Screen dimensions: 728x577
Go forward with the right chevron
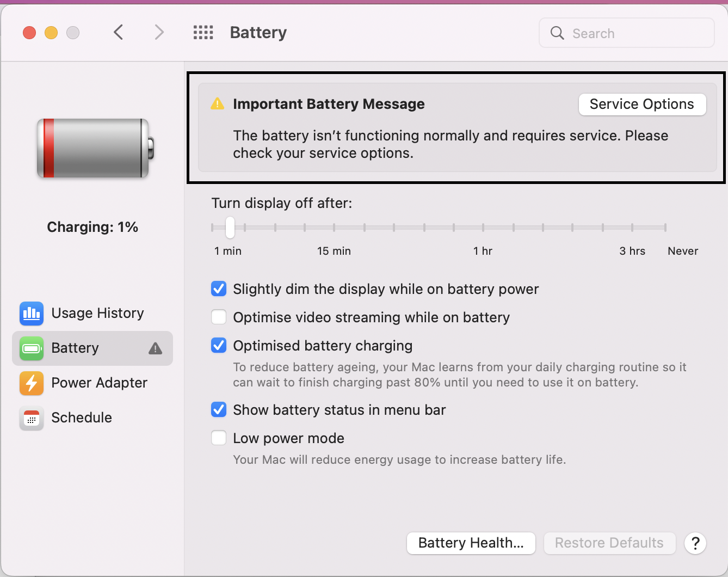(x=159, y=32)
